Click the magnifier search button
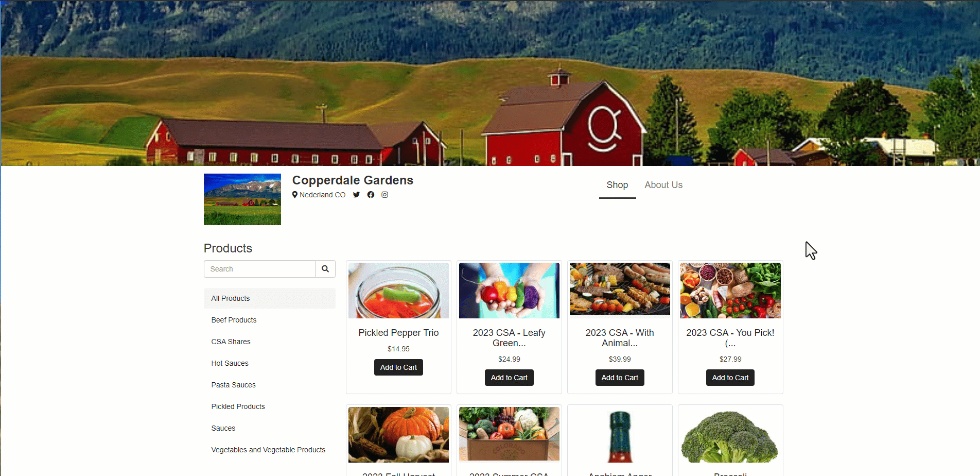 click(325, 269)
